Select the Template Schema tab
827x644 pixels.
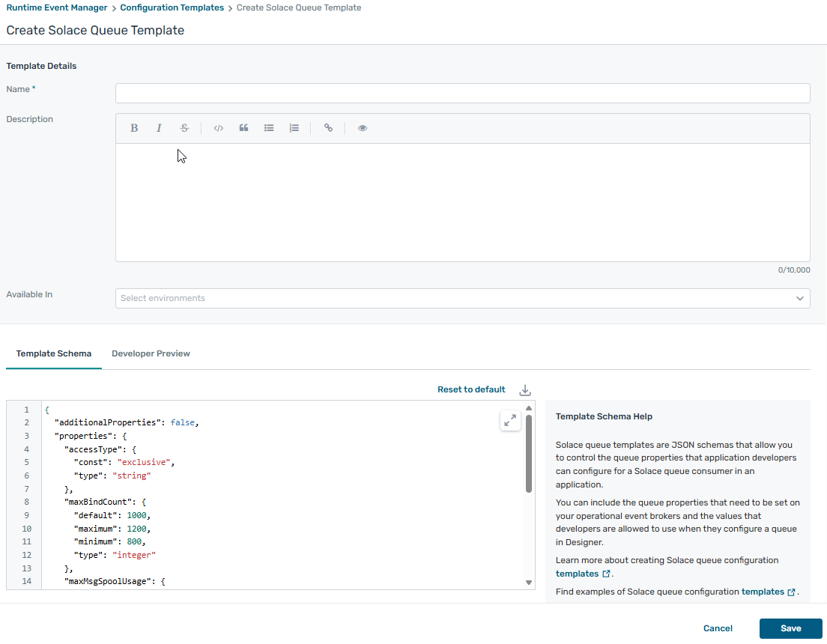54,353
